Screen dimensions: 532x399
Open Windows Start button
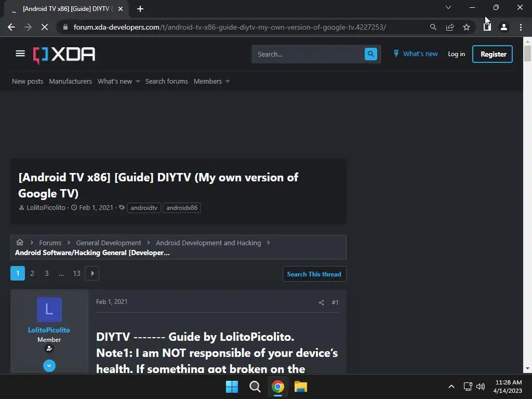pos(232,387)
